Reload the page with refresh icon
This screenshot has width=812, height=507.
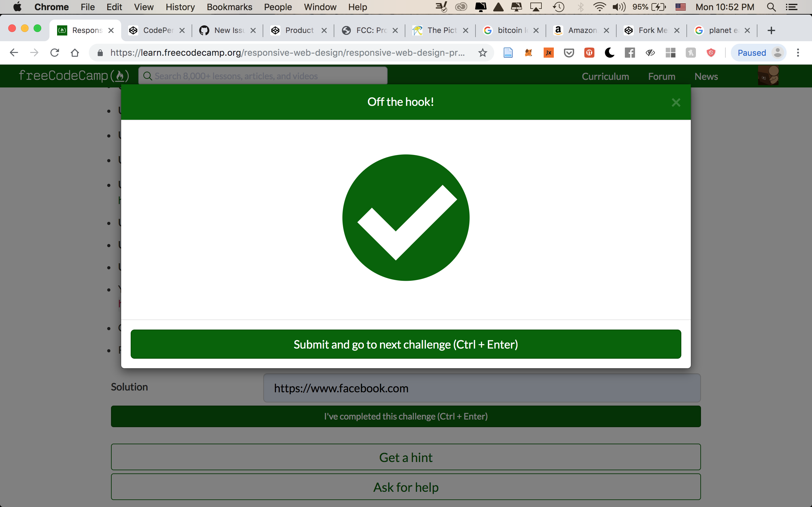pos(55,53)
